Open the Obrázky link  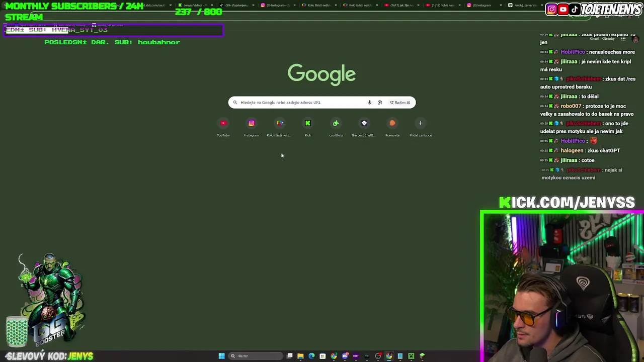[x=608, y=39]
